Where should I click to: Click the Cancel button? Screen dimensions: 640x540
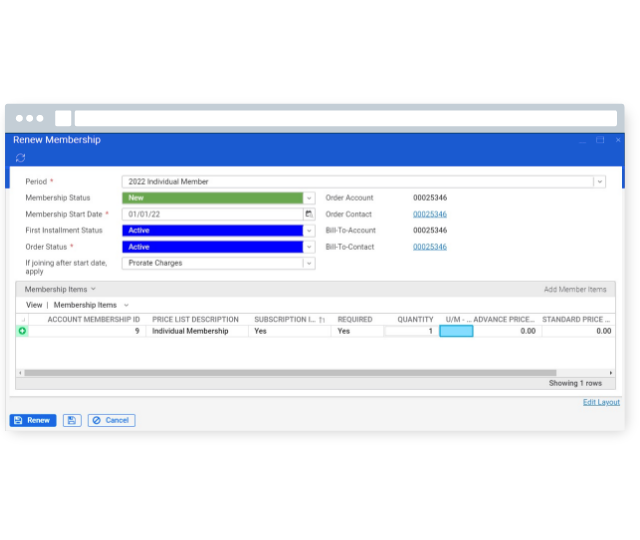pos(111,420)
